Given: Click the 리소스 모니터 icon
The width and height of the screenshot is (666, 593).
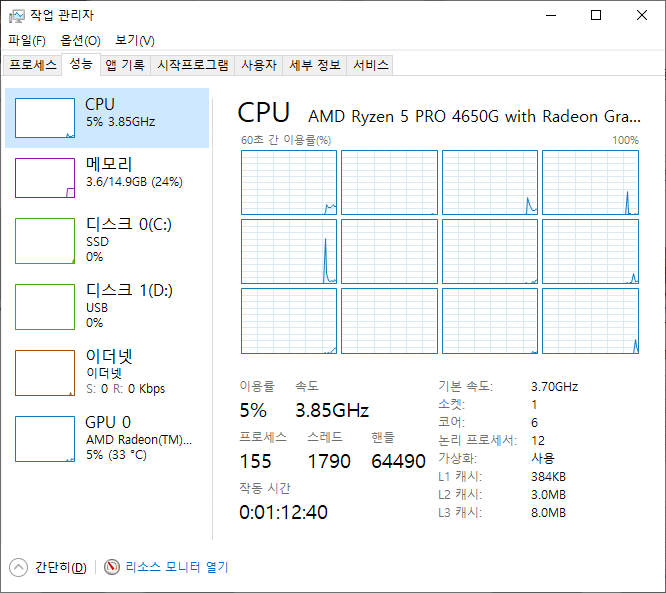Looking at the screenshot, I should pos(111,567).
